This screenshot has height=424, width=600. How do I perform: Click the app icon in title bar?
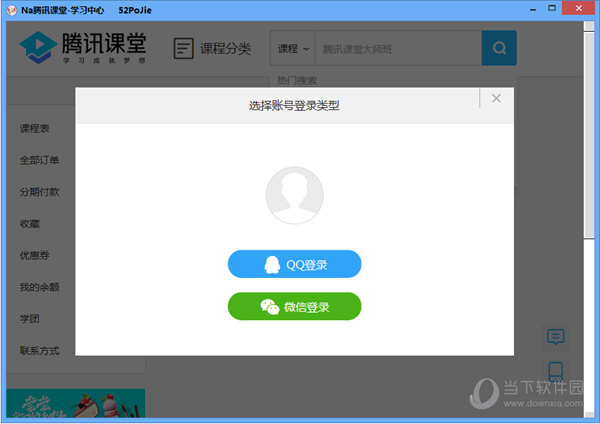click(x=12, y=10)
